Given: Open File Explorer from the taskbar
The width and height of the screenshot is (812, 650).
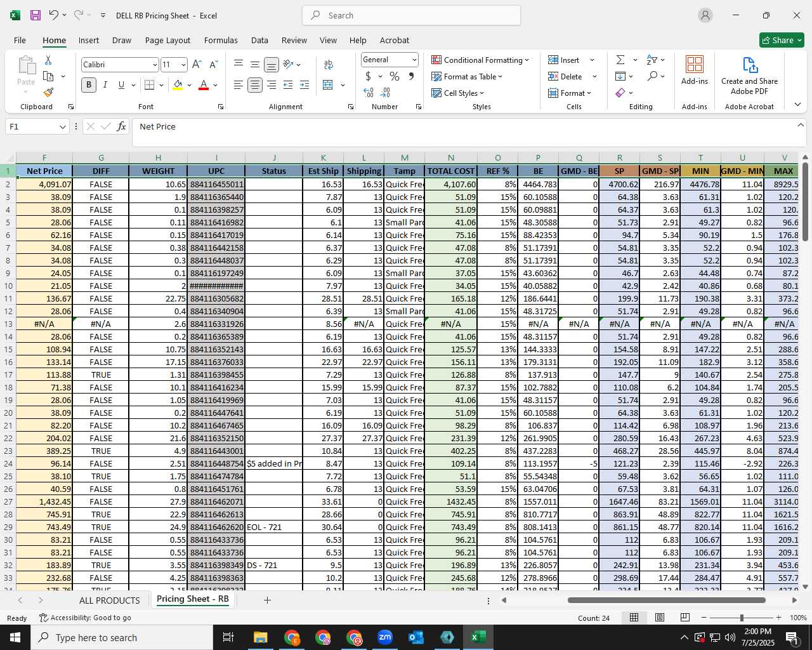Looking at the screenshot, I should coord(261,637).
